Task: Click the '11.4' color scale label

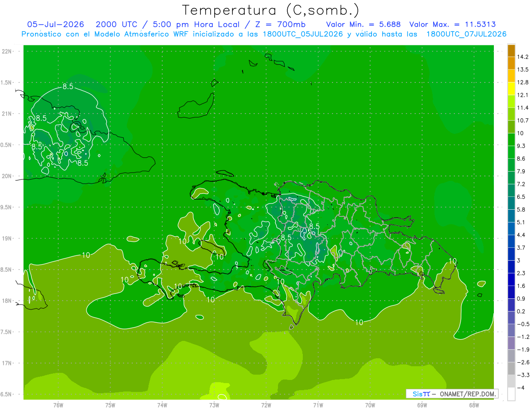Action: point(523,108)
